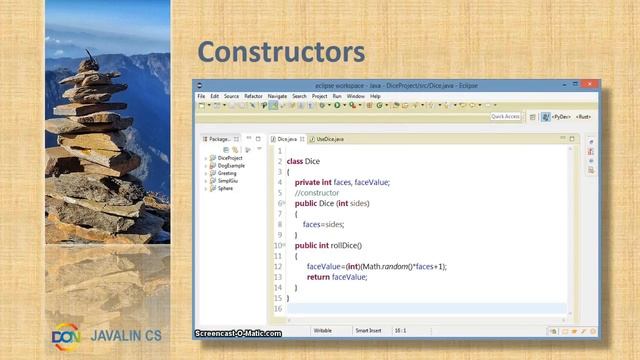Minimize the editor area
This screenshot has height=360, width=640.
coord(563,138)
